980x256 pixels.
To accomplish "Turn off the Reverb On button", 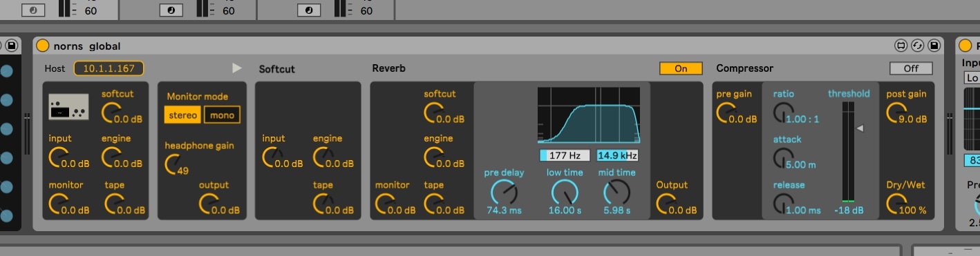I will click(681, 68).
